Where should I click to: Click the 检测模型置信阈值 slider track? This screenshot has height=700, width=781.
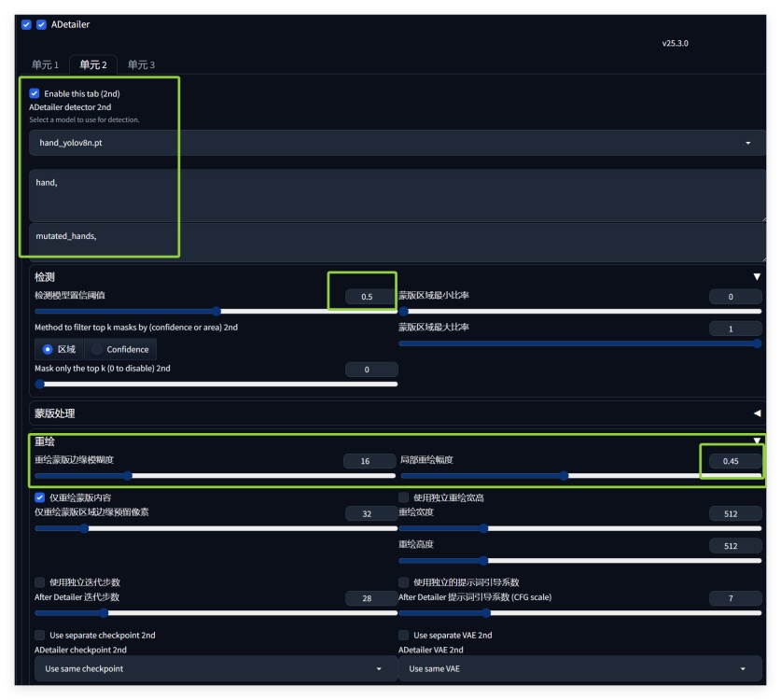click(216, 312)
